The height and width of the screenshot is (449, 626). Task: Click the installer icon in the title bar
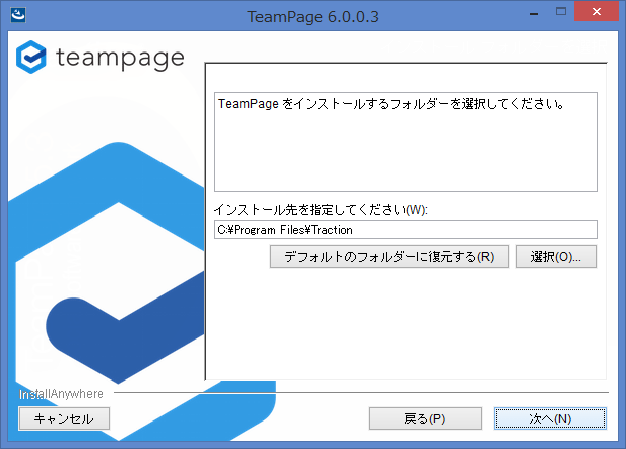click(18, 15)
